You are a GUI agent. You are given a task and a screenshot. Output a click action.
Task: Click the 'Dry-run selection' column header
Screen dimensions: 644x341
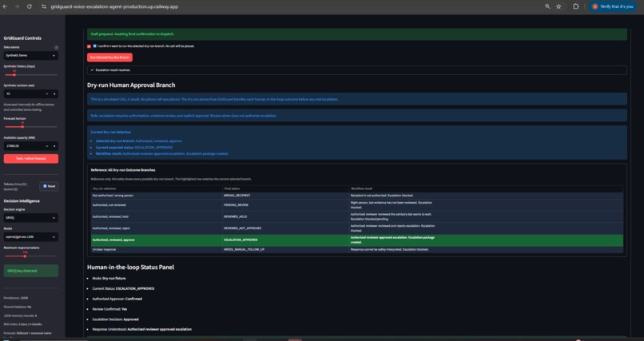click(x=157, y=188)
